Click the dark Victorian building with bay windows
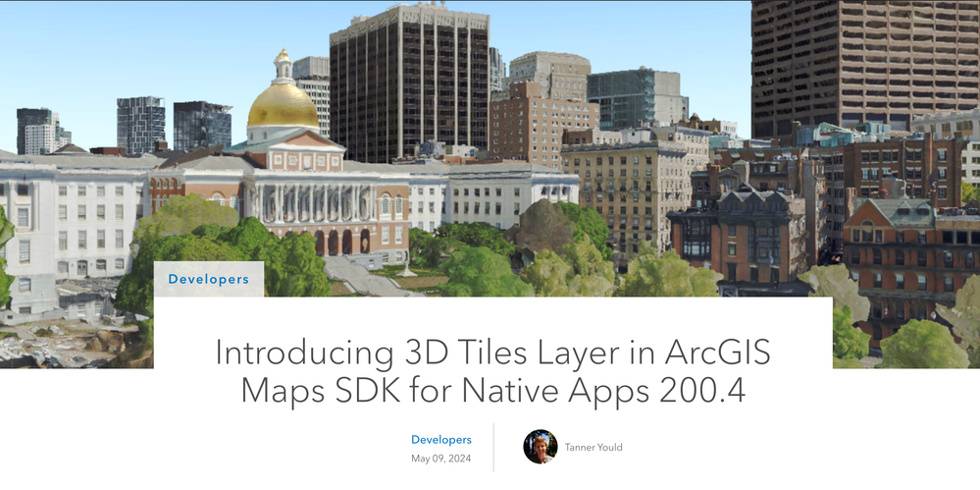Screen dimensions: 980x490 pyautogui.click(x=738, y=235)
